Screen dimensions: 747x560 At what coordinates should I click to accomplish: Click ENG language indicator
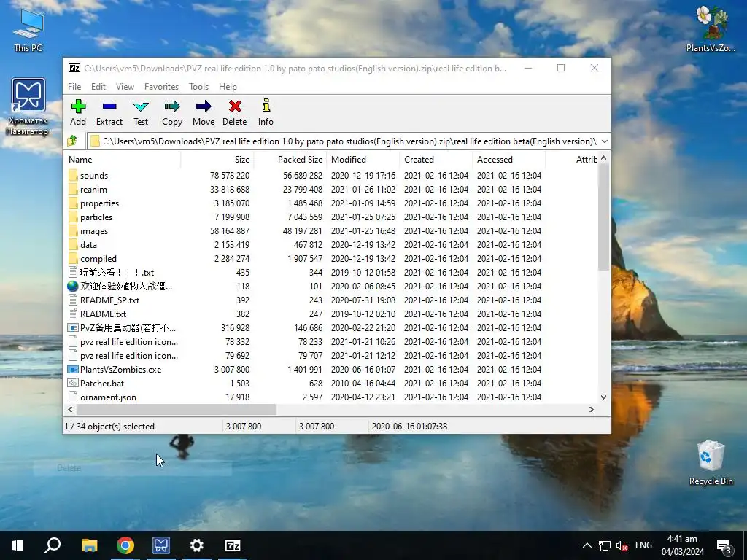[x=643, y=545]
